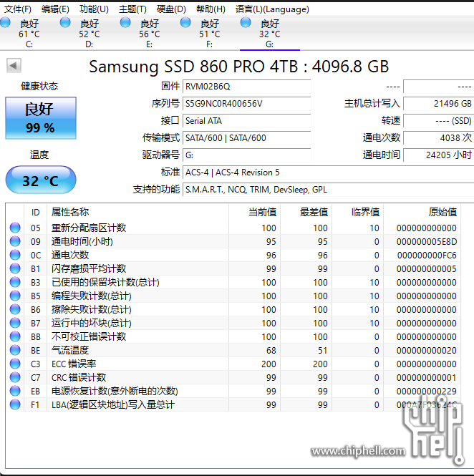Click raw value 000000005E8D

coord(426,242)
